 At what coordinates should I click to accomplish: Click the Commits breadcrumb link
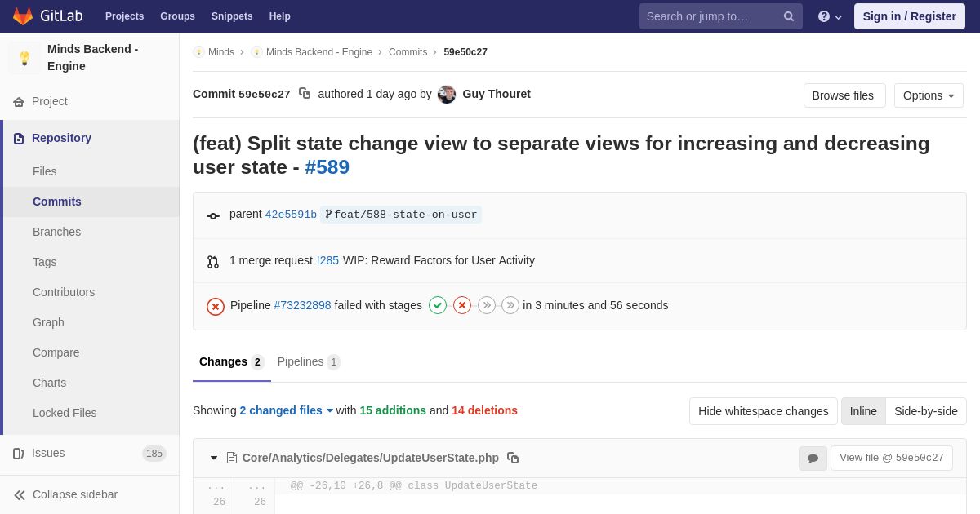click(408, 52)
